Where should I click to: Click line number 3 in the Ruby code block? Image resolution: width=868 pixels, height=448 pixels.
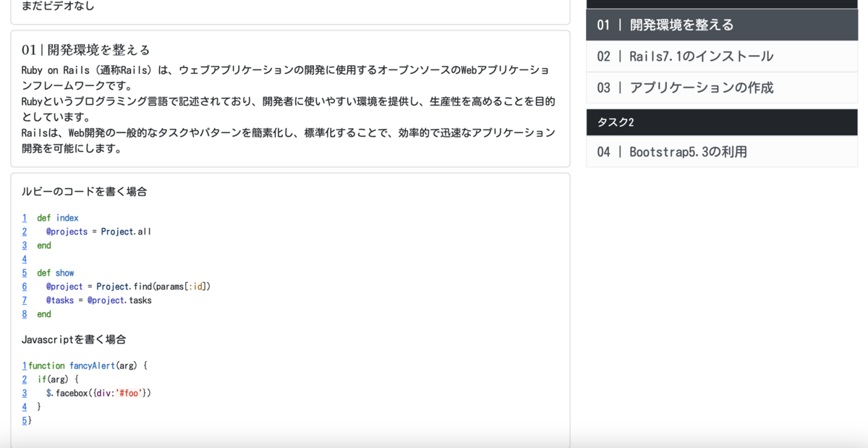click(x=24, y=245)
